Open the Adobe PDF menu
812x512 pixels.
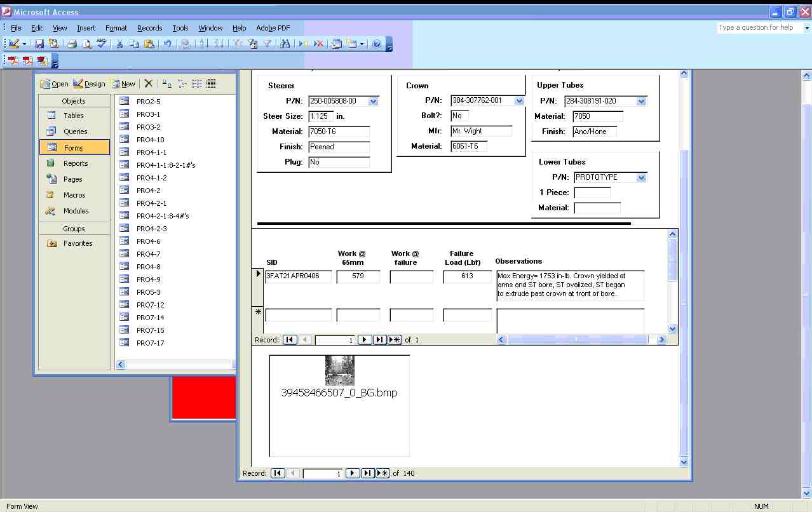pos(273,28)
